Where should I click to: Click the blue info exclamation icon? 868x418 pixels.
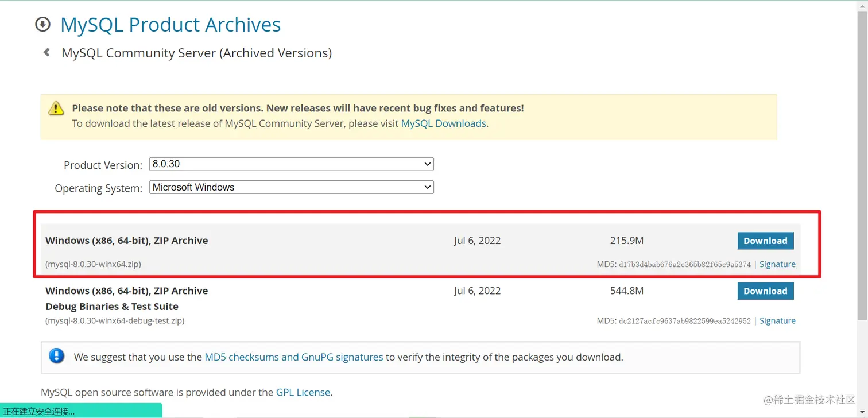(x=57, y=356)
